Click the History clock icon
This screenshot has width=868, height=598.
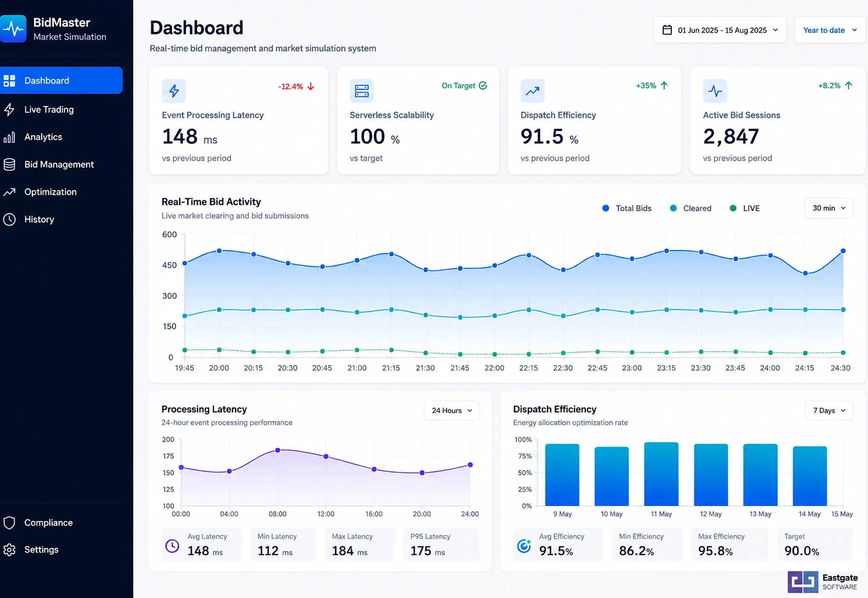point(9,219)
